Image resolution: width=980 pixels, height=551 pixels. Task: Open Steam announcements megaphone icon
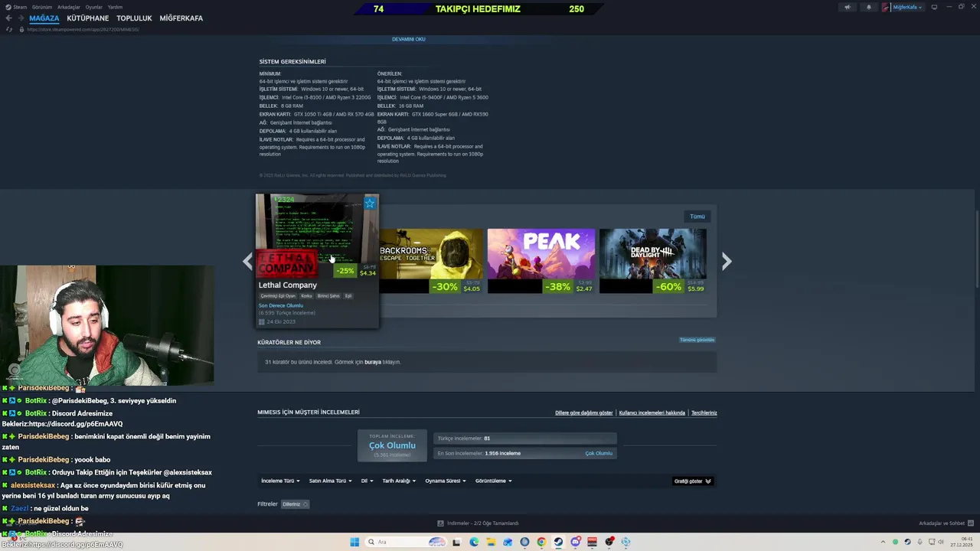tap(847, 7)
